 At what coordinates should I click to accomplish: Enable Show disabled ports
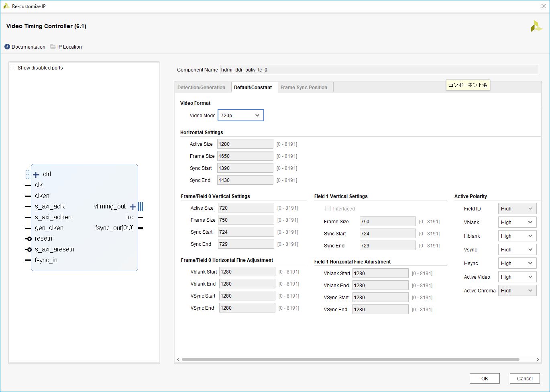(x=12, y=67)
